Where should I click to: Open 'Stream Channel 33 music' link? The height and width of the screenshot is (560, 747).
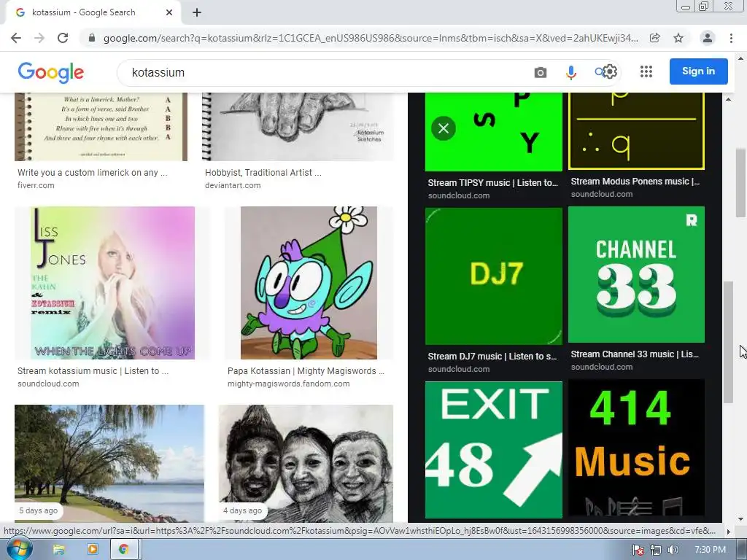635,354
